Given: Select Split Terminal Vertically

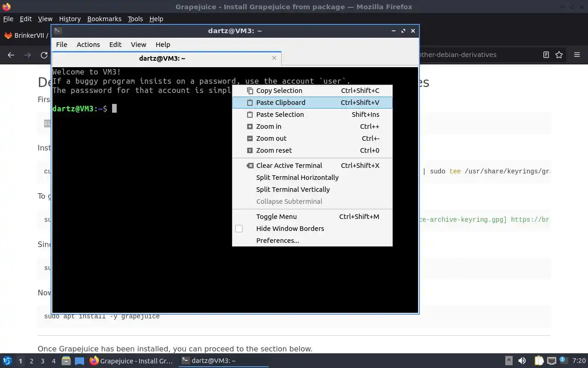Looking at the screenshot, I should 312,190.
